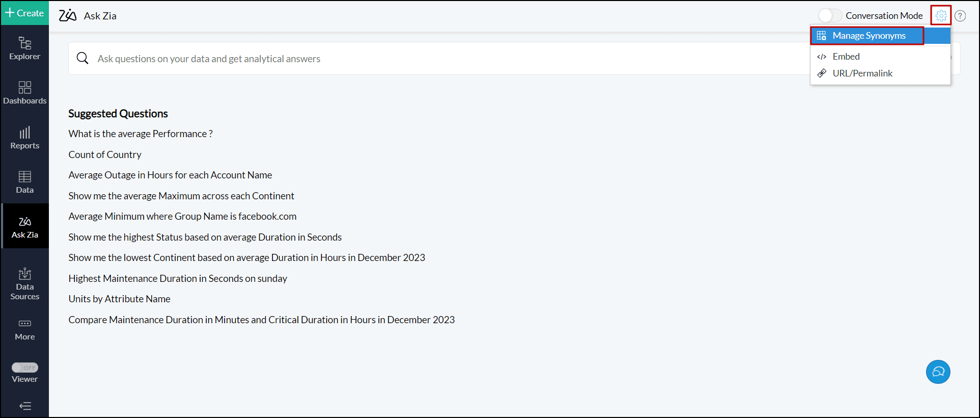Expand the More options in sidebar
Screen dimensions: 980x418
(24, 329)
